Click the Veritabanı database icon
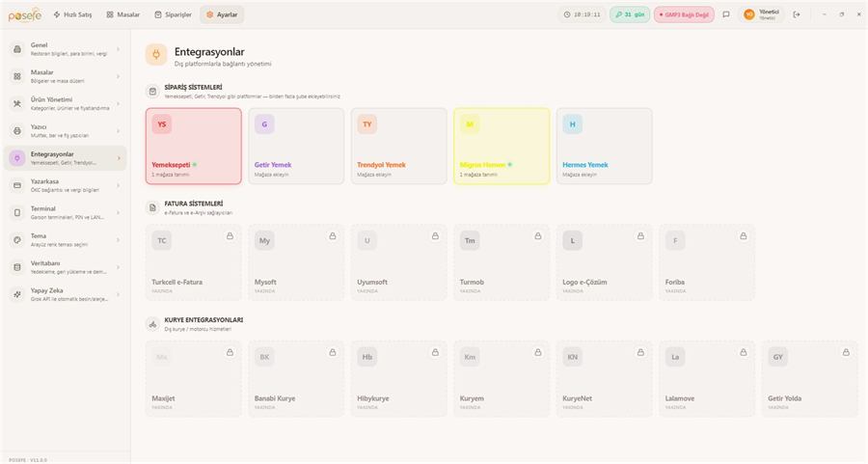The width and height of the screenshot is (868, 464). [x=17, y=267]
